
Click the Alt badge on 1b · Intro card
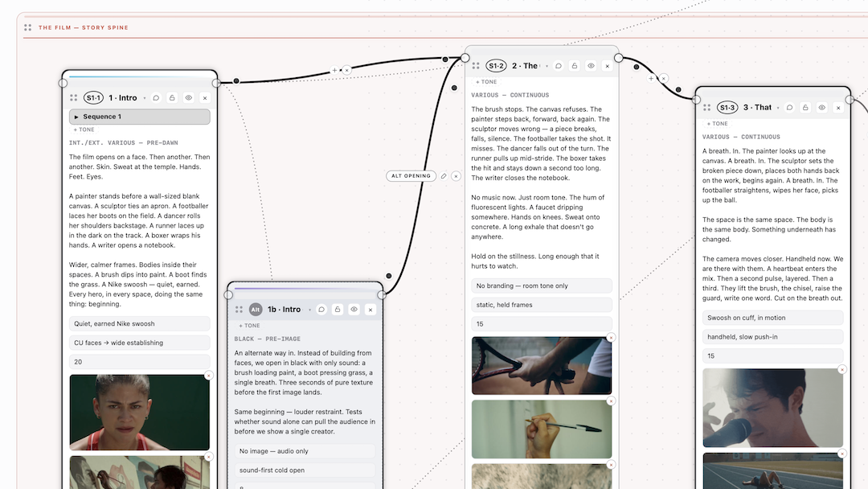(x=256, y=310)
